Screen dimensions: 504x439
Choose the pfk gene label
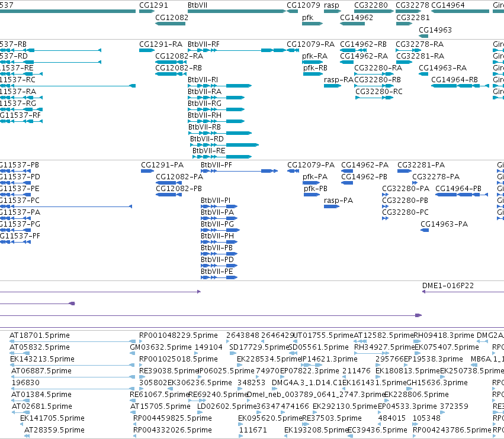coord(307,17)
